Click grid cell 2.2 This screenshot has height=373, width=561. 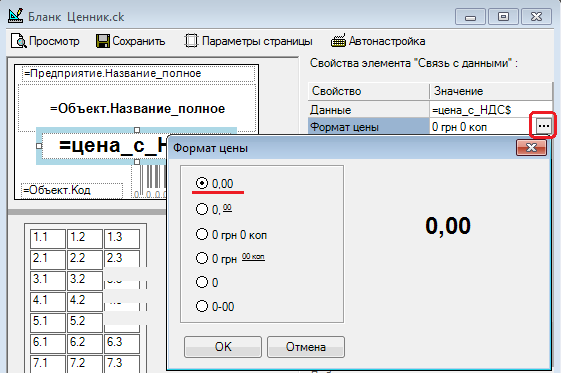85,260
